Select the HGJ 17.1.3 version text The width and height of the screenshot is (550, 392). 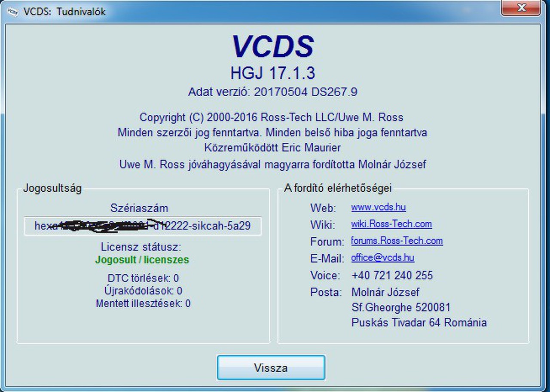(273, 73)
